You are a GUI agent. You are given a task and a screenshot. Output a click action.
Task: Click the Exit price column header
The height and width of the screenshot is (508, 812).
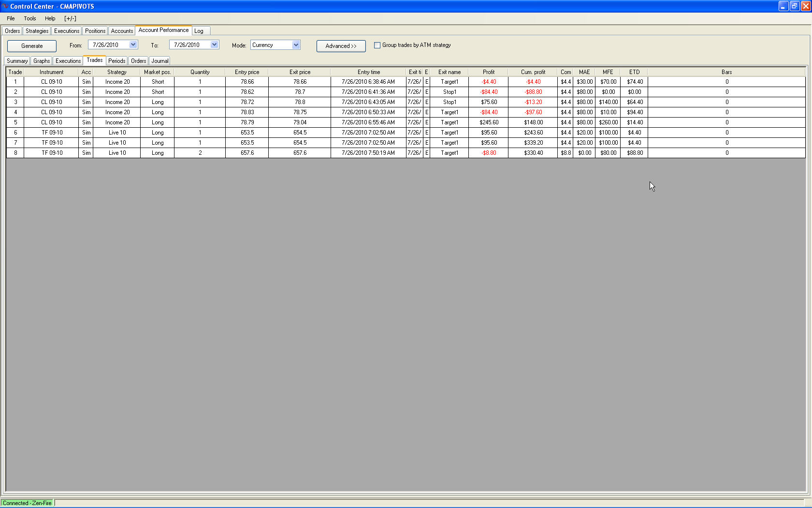coord(300,72)
